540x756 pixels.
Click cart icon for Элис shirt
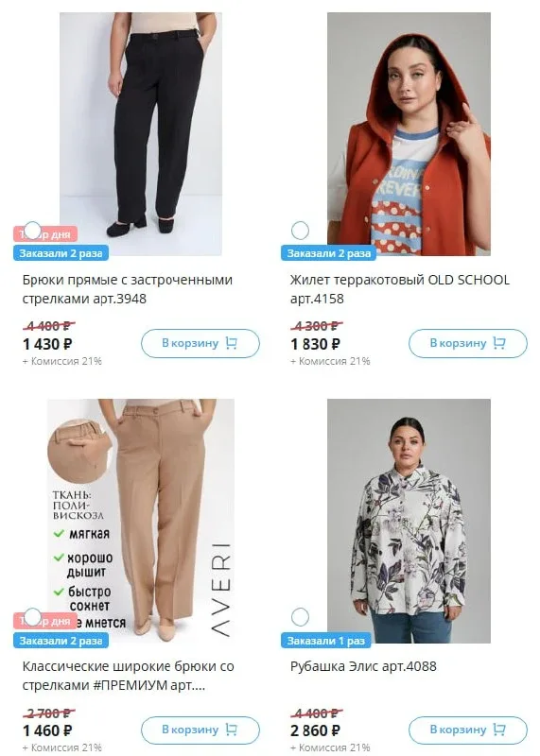click(x=499, y=730)
